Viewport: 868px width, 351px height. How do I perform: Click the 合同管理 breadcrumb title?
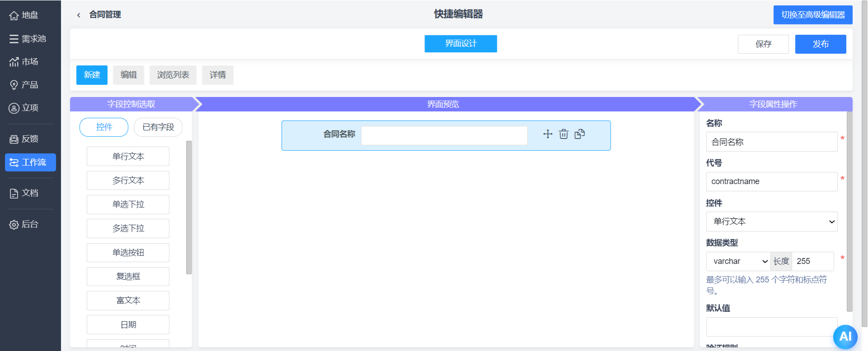point(105,14)
